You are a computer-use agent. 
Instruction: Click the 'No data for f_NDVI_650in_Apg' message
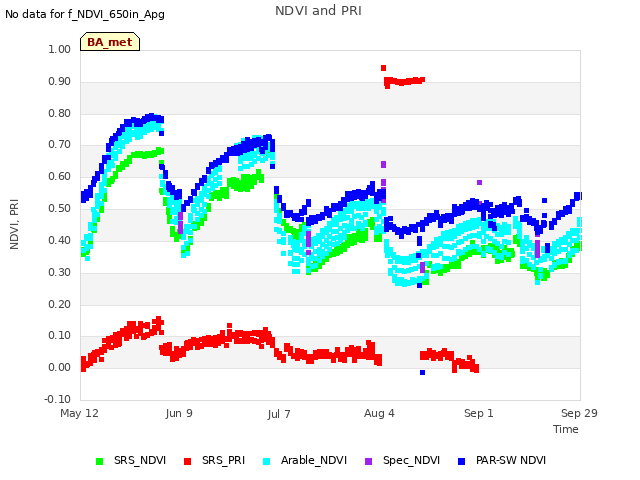click(85, 14)
